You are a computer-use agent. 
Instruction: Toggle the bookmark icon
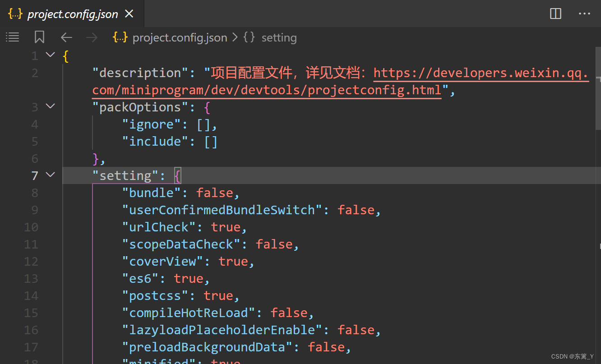40,37
